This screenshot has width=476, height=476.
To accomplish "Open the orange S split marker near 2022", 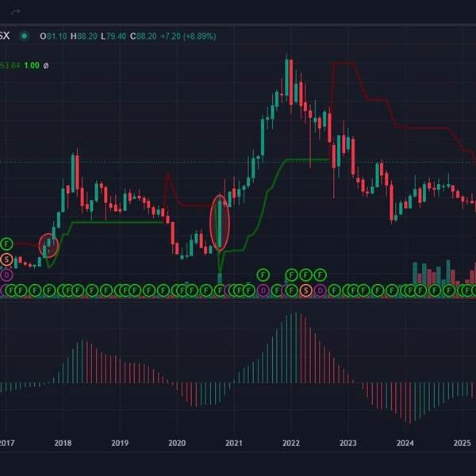I will [305, 290].
